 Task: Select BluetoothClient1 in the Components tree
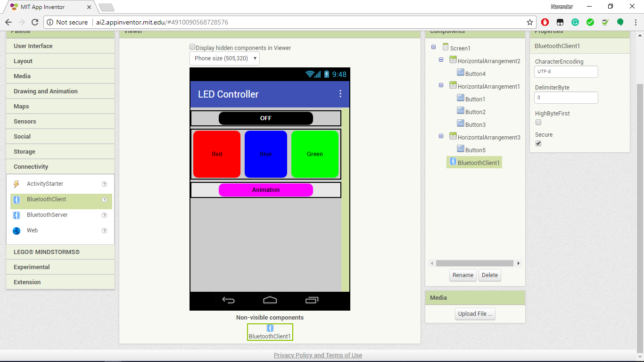(474, 163)
